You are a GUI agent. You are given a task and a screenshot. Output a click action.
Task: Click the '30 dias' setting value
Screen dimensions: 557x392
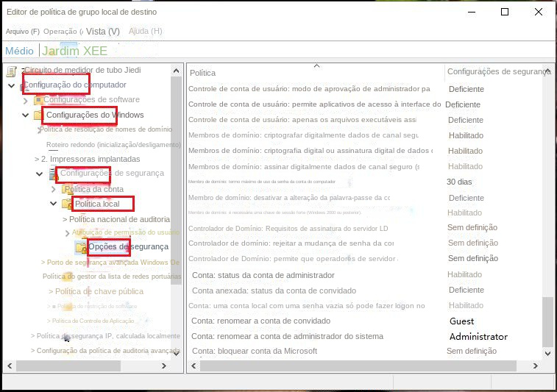pyautogui.click(x=459, y=182)
